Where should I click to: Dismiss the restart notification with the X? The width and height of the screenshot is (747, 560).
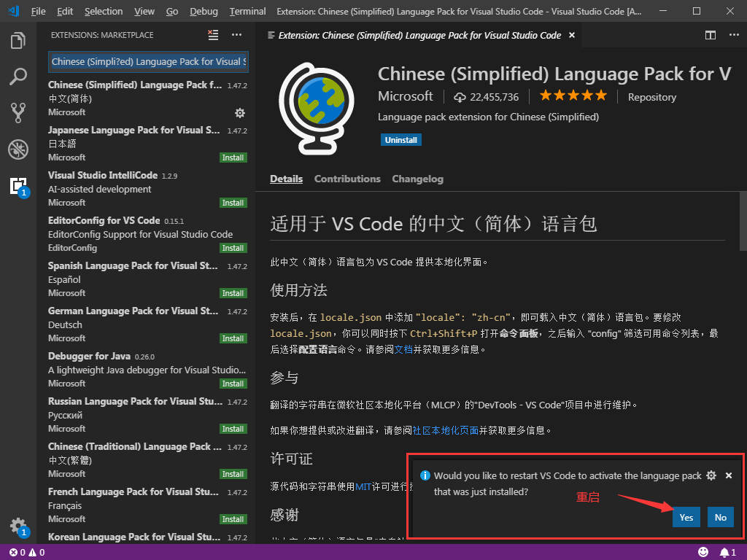[728, 475]
